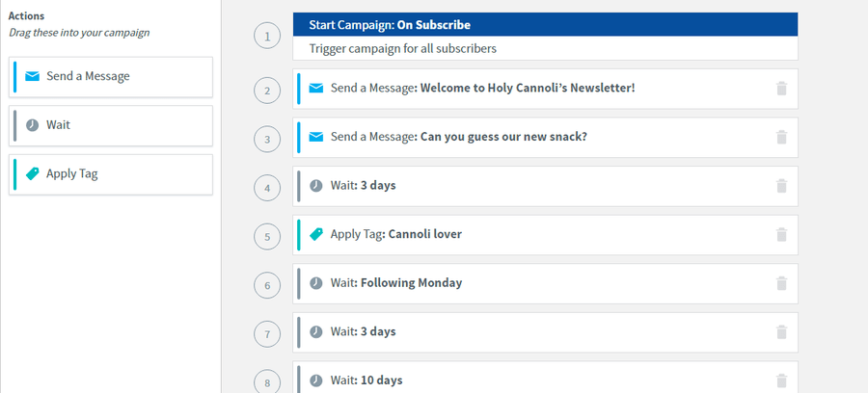Click the clock icon in the Wait action
Screen dimensions: 868x393
point(33,125)
